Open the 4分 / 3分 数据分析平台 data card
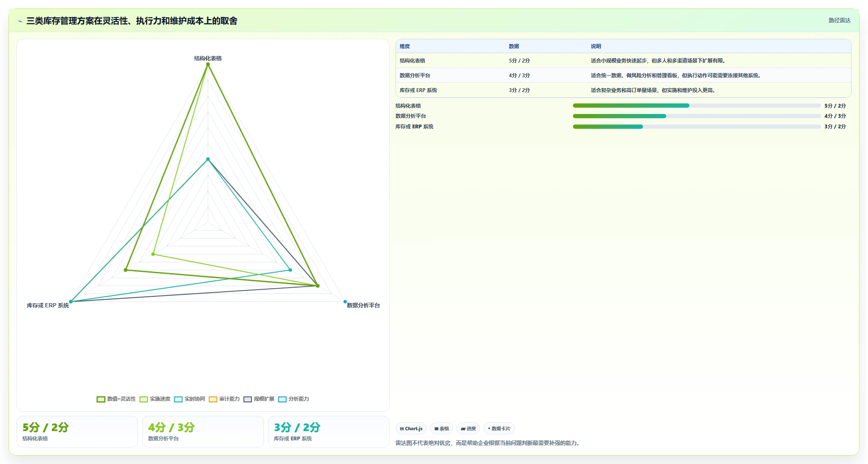Image resolution: width=868 pixels, height=464 pixels. click(x=203, y=431)
